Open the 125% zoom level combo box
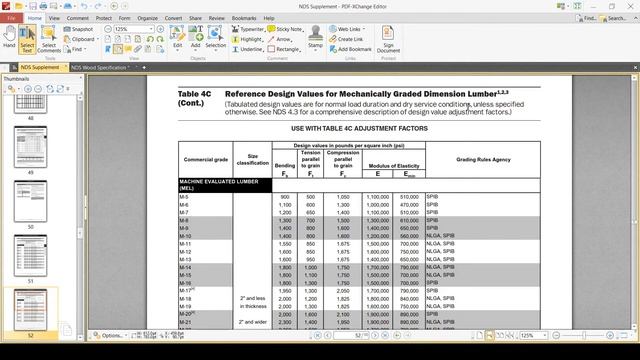The height and width of the screenshot is (360, 640). pos(134,29)
